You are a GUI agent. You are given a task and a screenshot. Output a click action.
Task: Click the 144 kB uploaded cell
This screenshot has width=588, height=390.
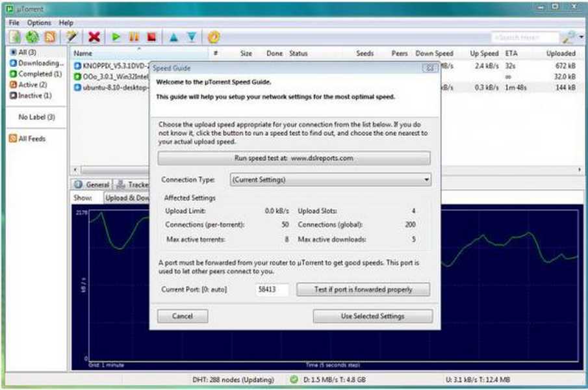click(565, 87)
